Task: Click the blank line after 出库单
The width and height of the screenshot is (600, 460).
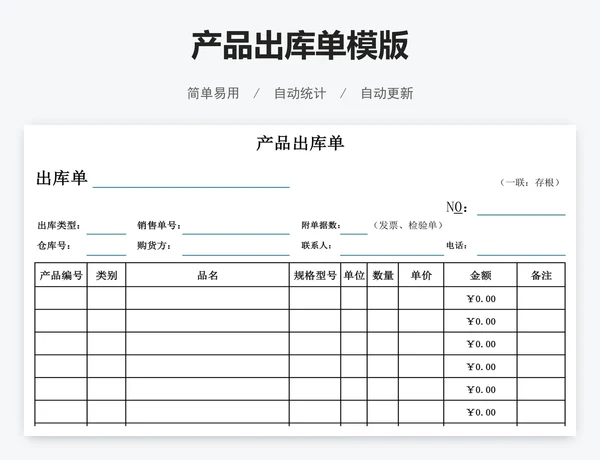Action: pos(191,187)
